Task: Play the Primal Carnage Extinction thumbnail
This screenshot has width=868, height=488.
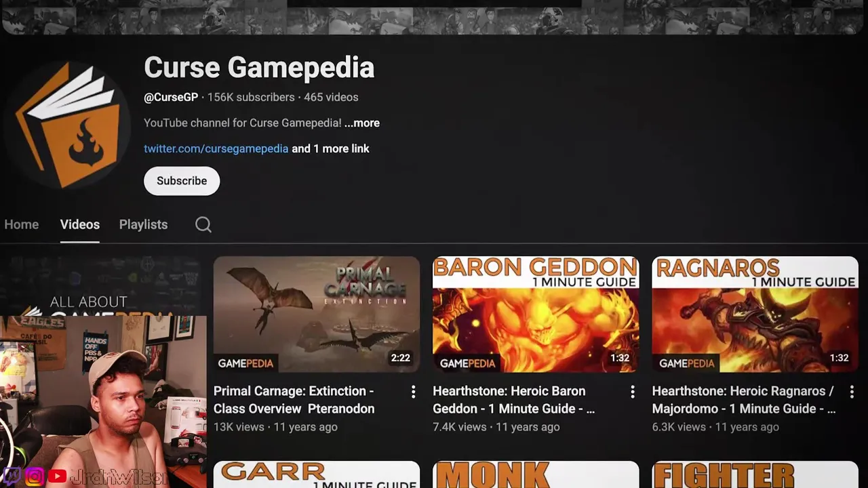Action: pyautogui.click(x=317, y=314)
